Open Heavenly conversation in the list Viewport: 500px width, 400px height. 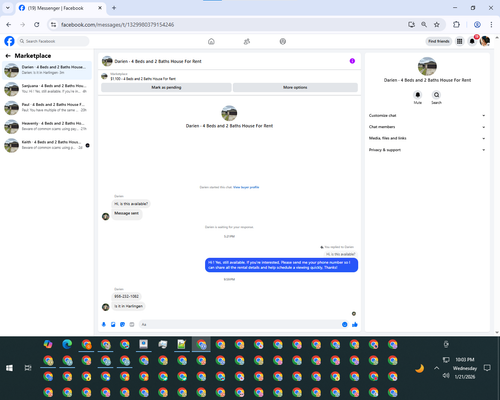(47, 126)
